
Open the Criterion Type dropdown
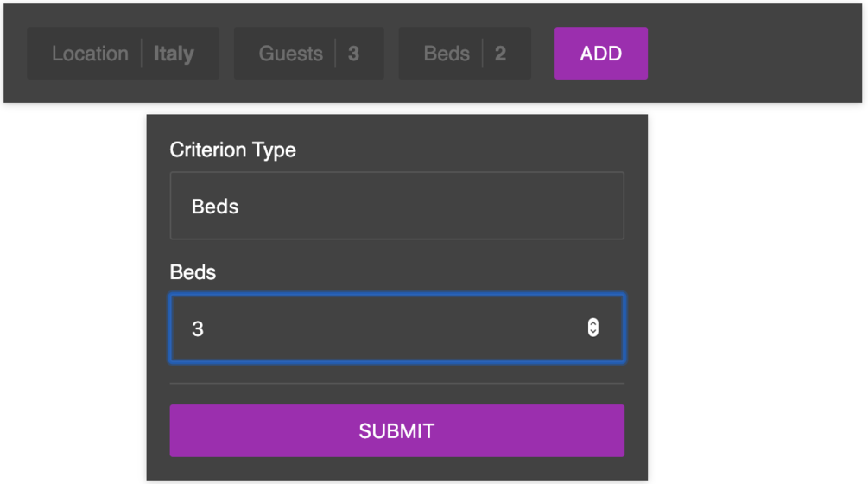click(397, 206)
